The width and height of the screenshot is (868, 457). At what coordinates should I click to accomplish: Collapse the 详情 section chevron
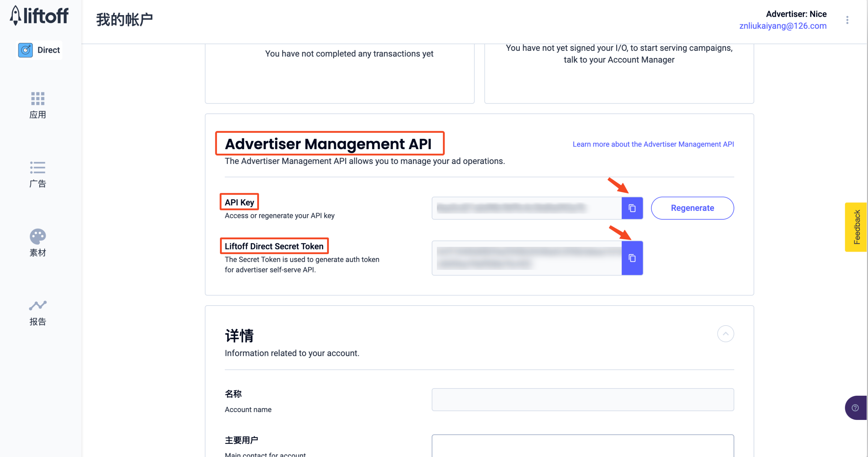pos(725,334)
